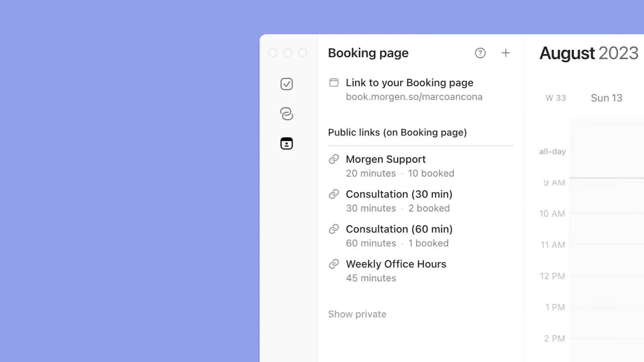Screen dimensions: 644x362
Task: Click the W 33 week number label
Action: click(x=555, y=98)
